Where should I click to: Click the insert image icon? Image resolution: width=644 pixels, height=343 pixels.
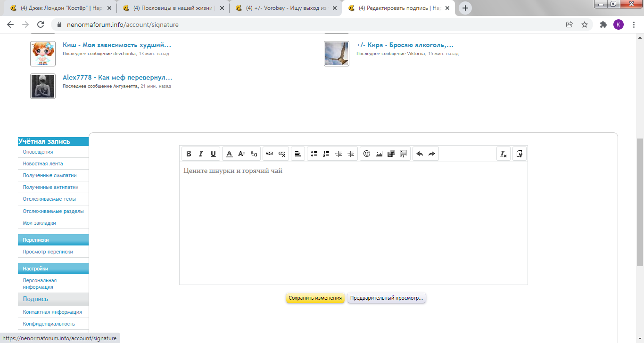coord(379,154)
